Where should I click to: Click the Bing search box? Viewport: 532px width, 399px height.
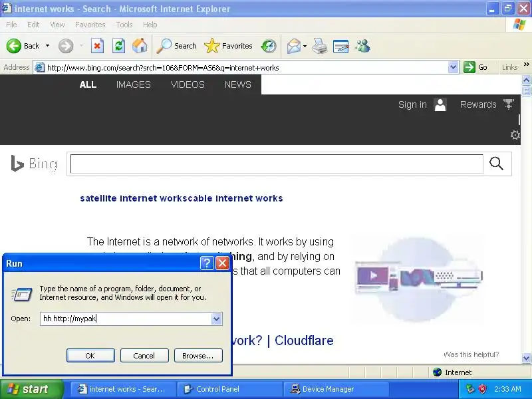coord(277,164)
